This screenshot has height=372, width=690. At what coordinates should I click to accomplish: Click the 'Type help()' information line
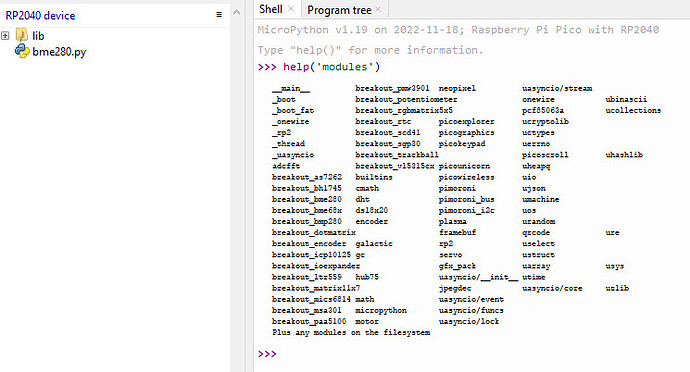[370, 50]
